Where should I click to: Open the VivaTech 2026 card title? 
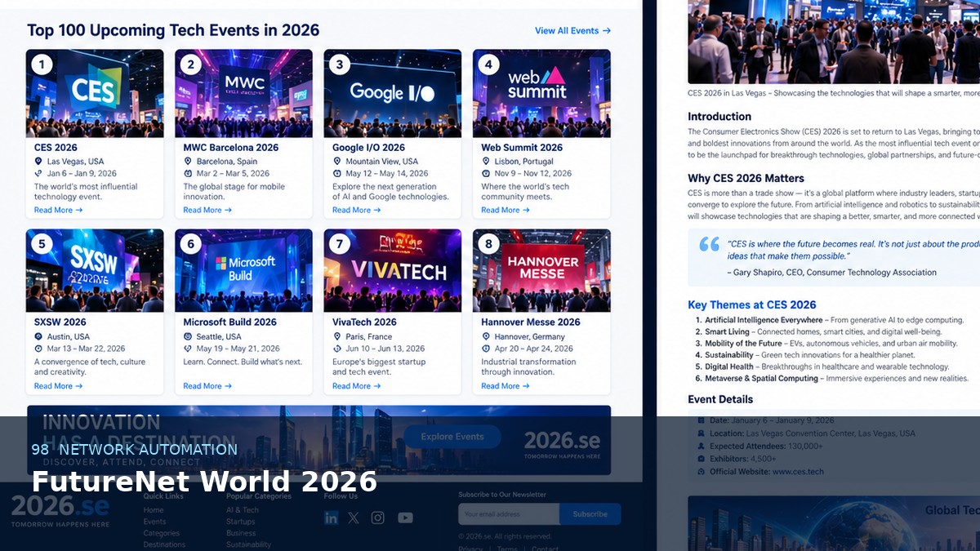click(x=364, y=322)
